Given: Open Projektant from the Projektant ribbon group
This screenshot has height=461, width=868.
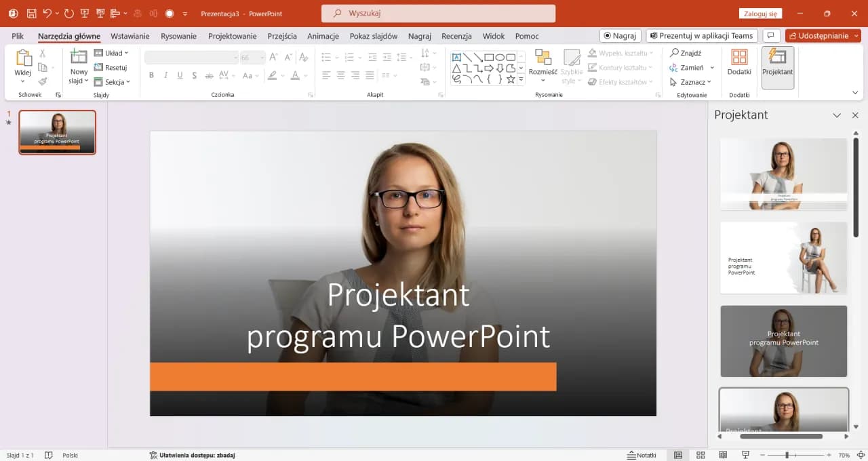Looking at the screenshot, I should [x=777, y=67].
